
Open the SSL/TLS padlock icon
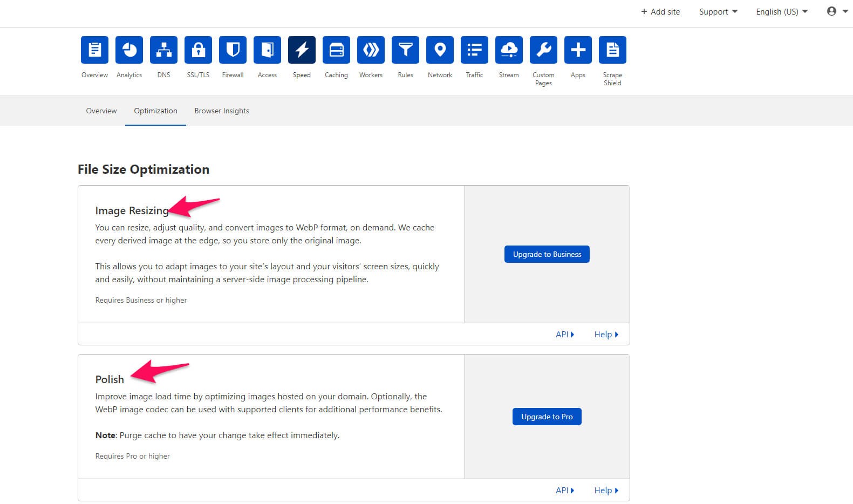[x=198, y=50]
